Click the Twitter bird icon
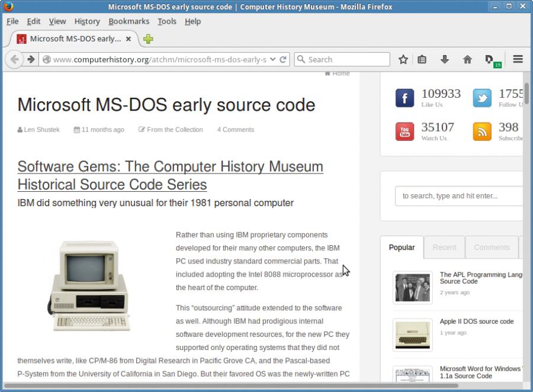The height and width of the screenshot is (392, 533). [x=482, y=98]
